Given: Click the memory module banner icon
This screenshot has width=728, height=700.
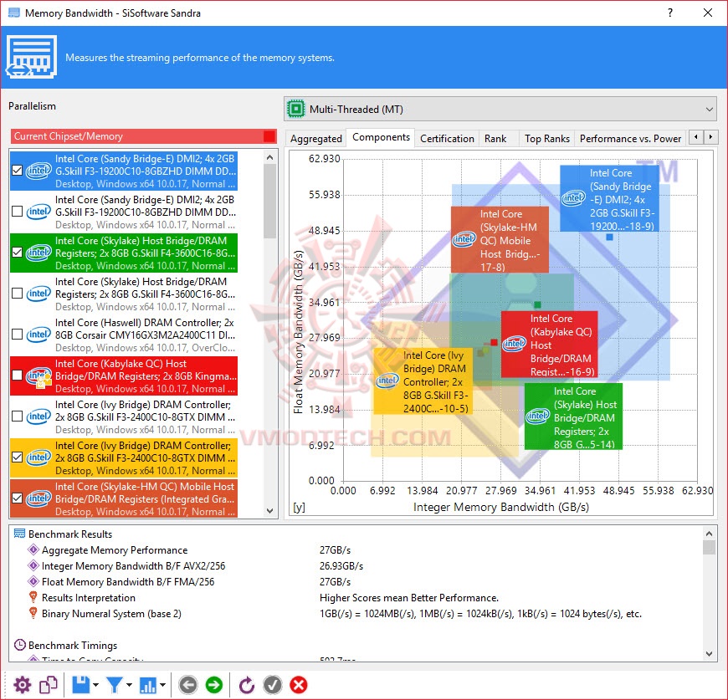Looking at the screenshot, I should pyautogui.click(x=31, y=56).
